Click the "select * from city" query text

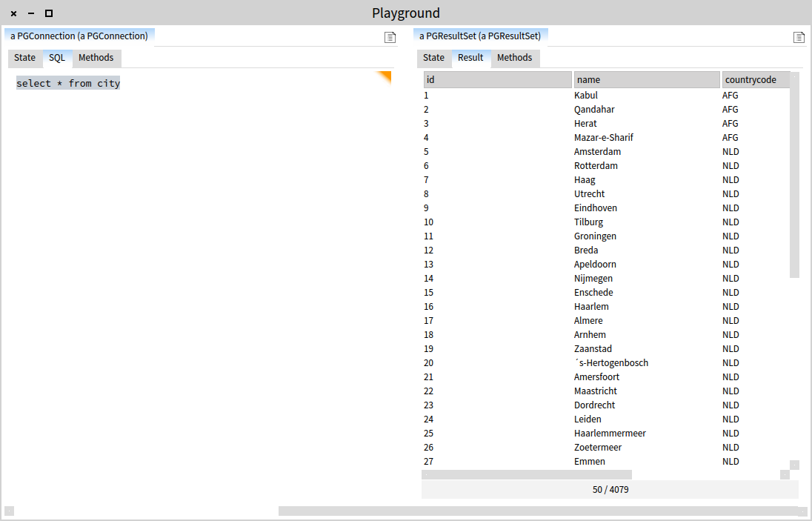tap(68, 84)
